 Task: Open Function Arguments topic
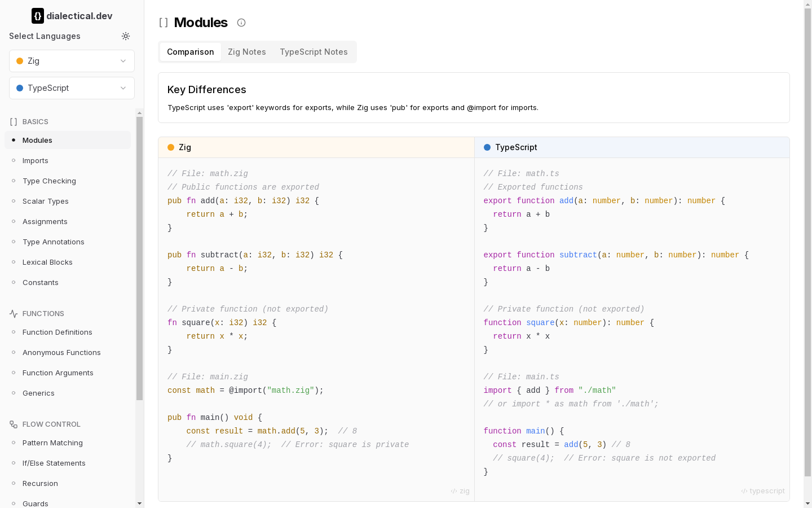[x=68, y=373]
